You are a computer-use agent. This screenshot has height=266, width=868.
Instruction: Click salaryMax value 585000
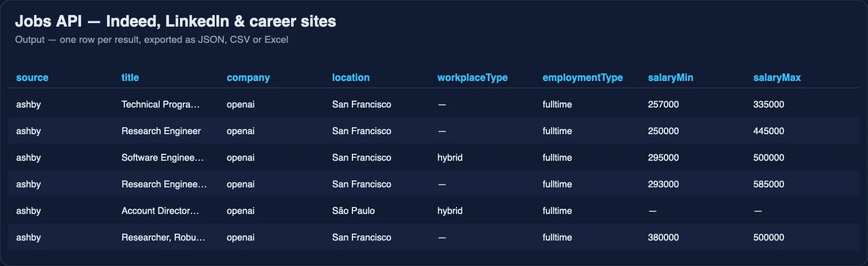pyautogui.click(x=769, y=184)
